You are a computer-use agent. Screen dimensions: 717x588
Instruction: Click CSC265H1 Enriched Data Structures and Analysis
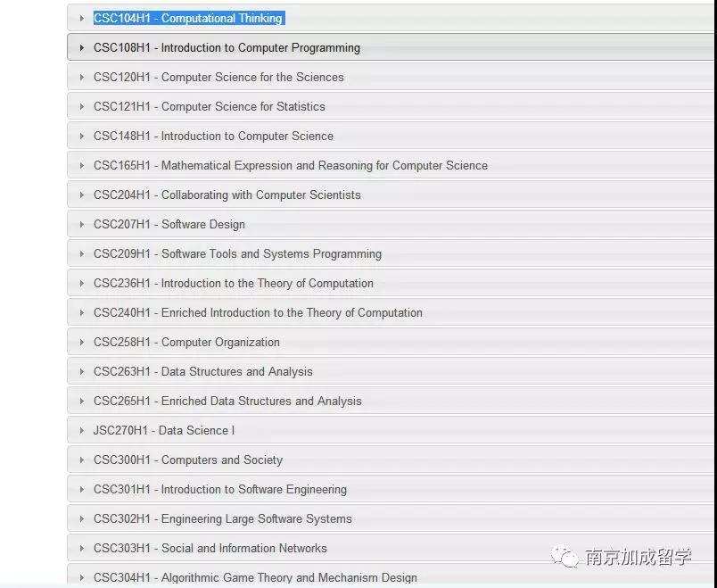coord(227,401)
